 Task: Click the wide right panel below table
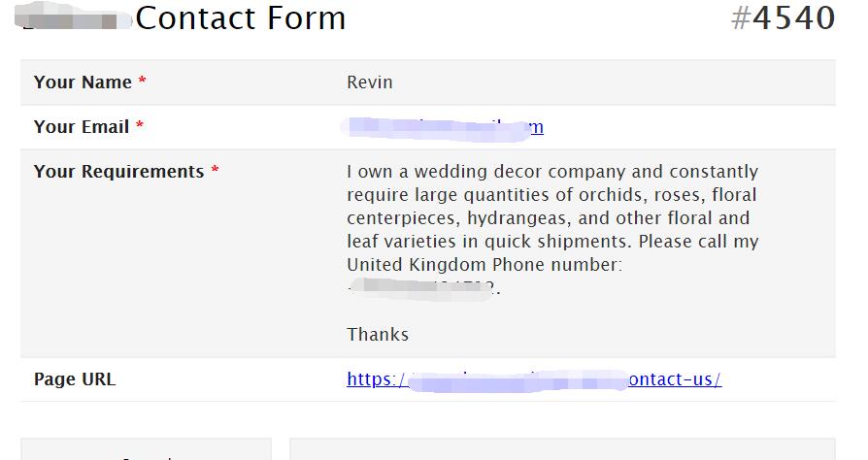pyautogui.click(x=562, y=449)
